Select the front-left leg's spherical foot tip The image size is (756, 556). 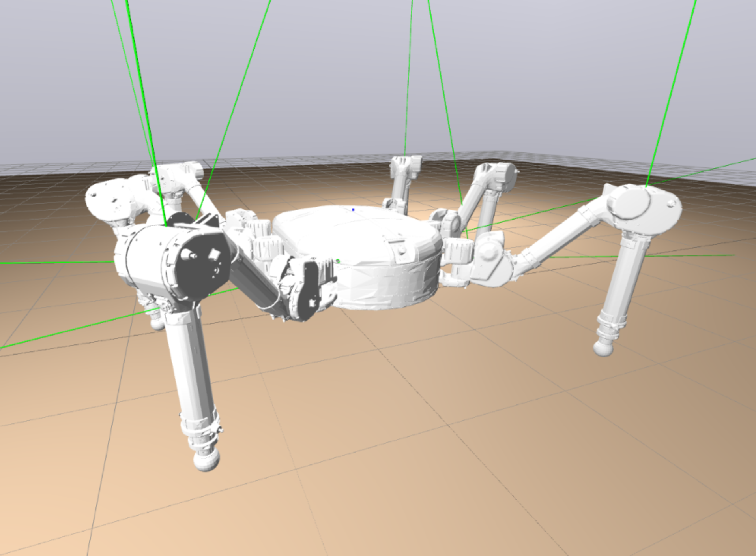point(206,460)
